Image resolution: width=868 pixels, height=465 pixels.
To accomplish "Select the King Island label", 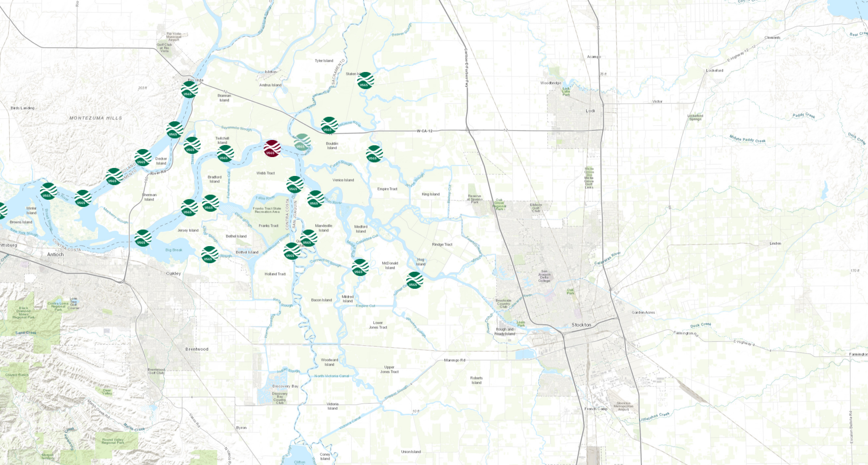I will [x=431, y=194].
